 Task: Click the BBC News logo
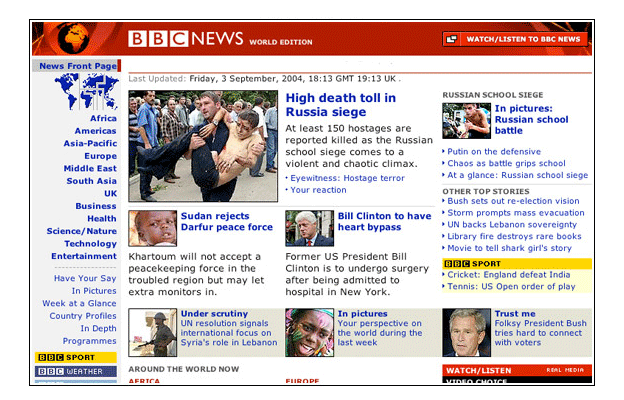click(x=186, y=39)
